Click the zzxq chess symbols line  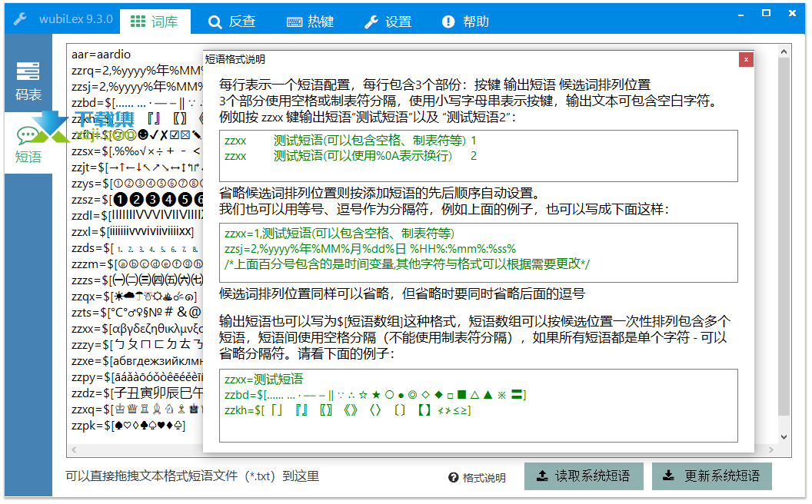[x=137, y=409]
